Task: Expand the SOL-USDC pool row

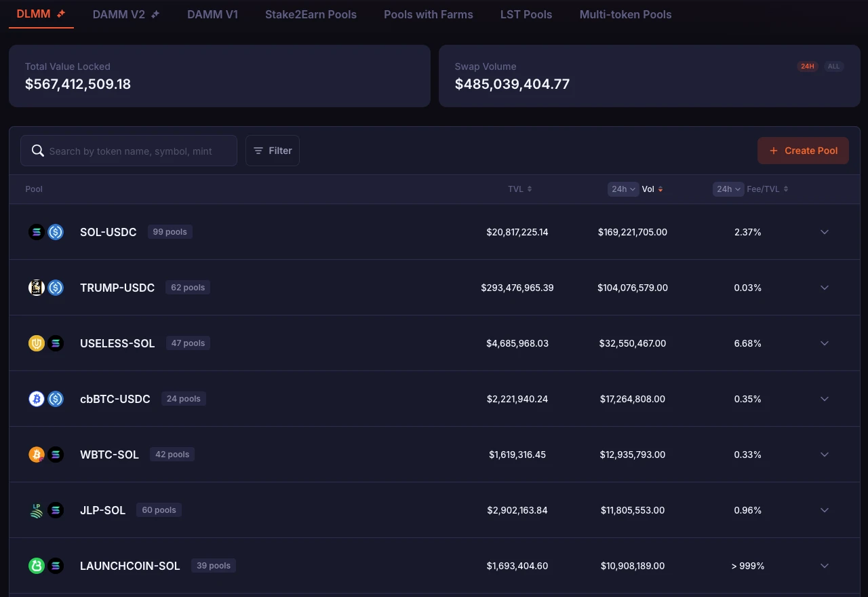Action: coord(825,232)
